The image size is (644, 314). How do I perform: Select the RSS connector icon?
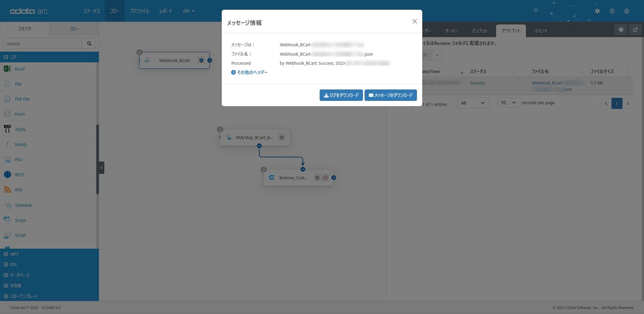pyautogui.click(x=7, y=190)
